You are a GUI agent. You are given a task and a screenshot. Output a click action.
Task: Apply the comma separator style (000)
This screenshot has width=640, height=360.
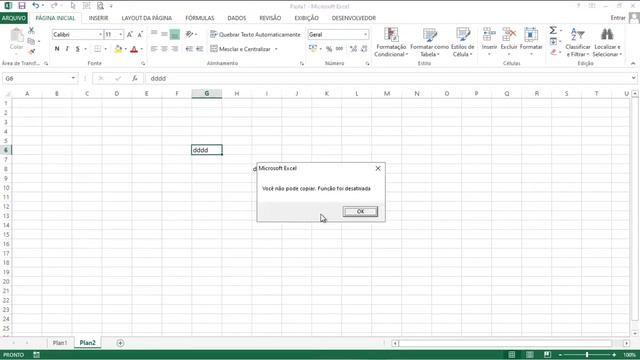(339, 49)
